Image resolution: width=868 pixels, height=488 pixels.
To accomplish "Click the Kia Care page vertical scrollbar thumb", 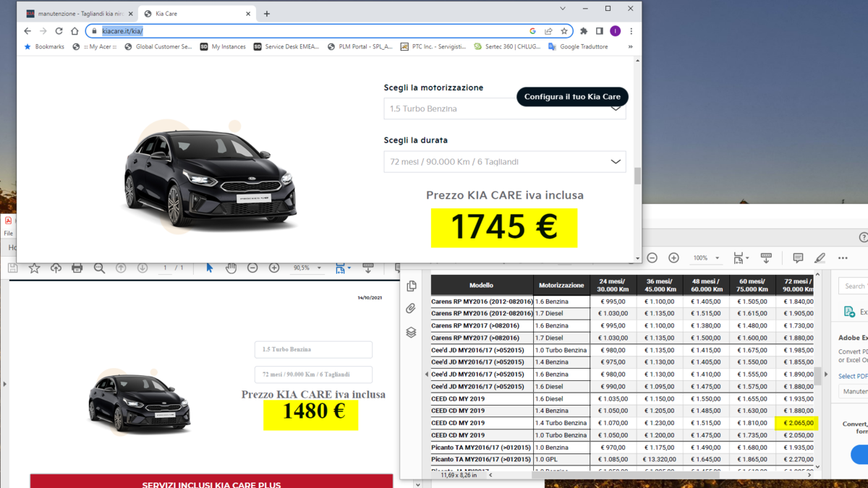I will click(x=637, y=176).
